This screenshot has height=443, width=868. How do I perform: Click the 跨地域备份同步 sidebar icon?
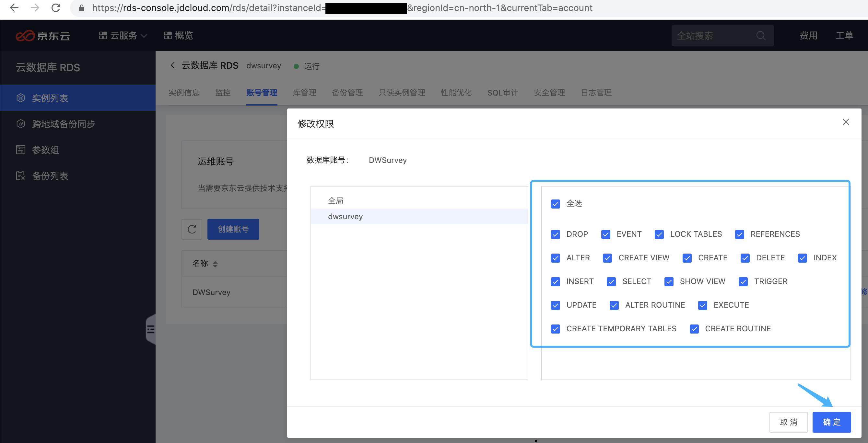point(20,124)
